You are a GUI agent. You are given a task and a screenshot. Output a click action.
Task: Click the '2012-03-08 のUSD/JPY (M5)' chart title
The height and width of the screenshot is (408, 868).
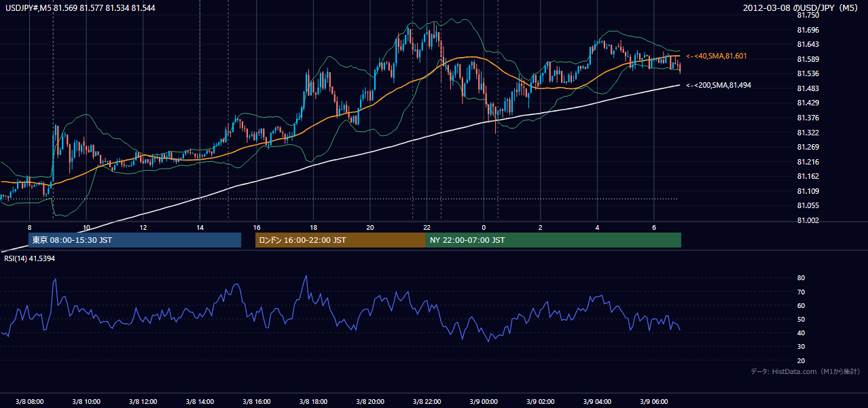coord(801,7)
